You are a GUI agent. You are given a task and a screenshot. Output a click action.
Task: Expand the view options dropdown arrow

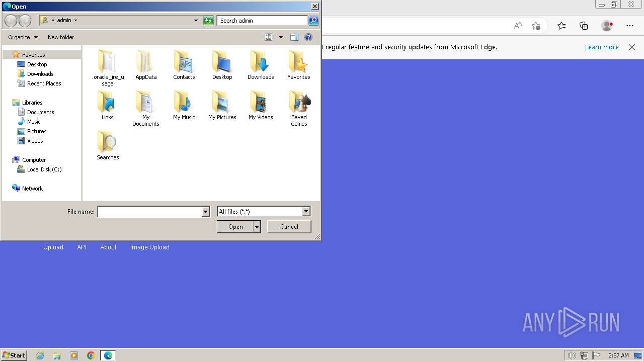281,37
